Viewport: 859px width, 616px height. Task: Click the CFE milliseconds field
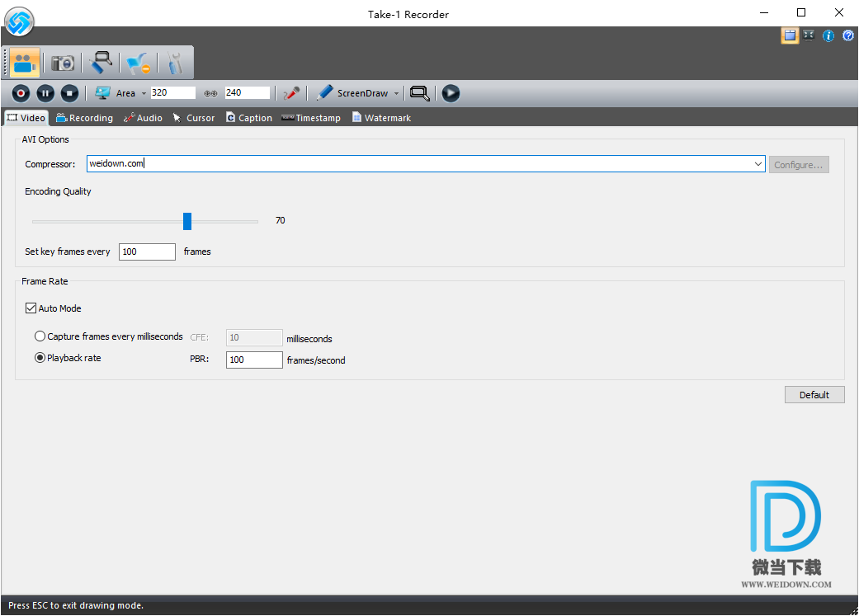coord(254,338)
